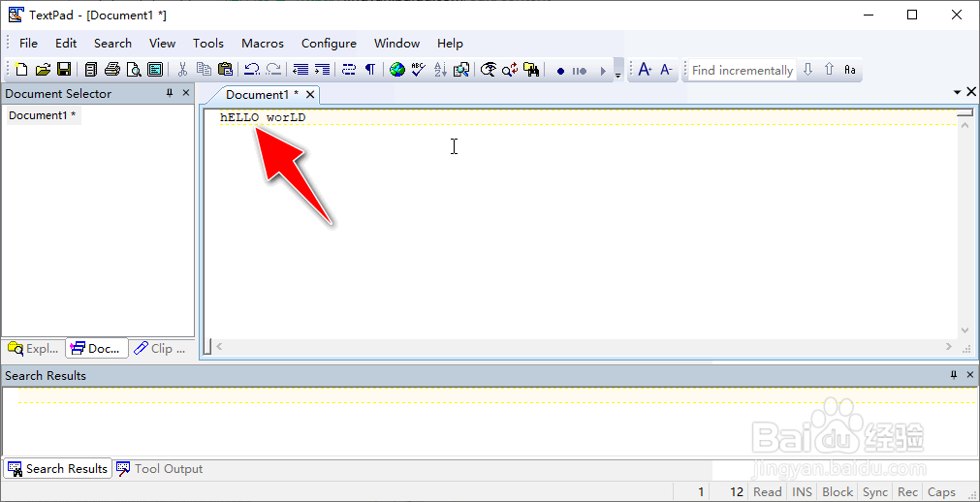This screenshot has height=502, width=980.
Task: Open Replace dialog toolbar icon
Action: click(510, 70)
